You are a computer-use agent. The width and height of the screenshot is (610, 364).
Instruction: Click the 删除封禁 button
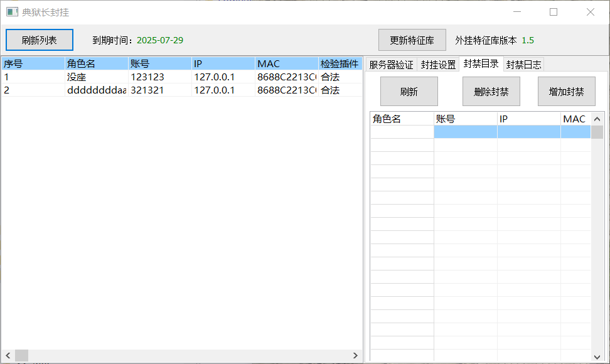pyautogui.click(x=491, y=92)
